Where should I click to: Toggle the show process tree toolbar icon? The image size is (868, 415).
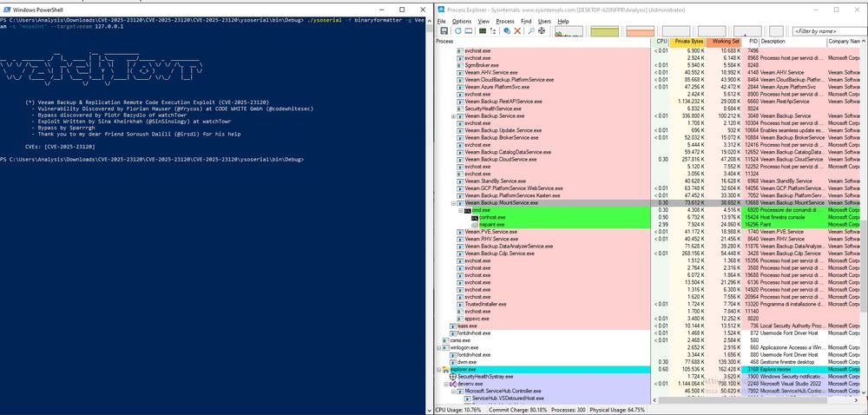[x=493, y=31]
